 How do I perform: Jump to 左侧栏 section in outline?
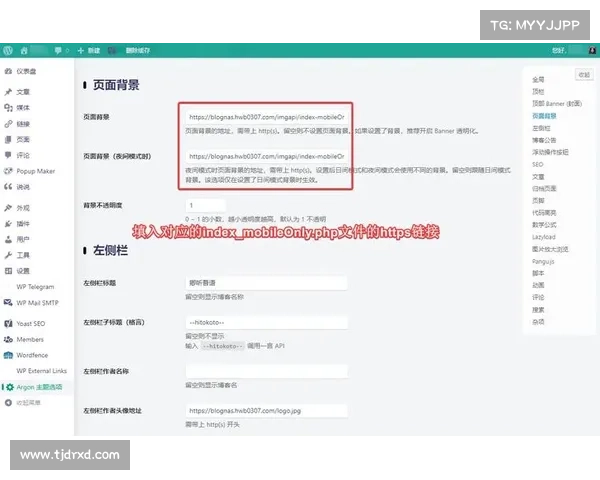pyautogui.click(x=541, y=128)
